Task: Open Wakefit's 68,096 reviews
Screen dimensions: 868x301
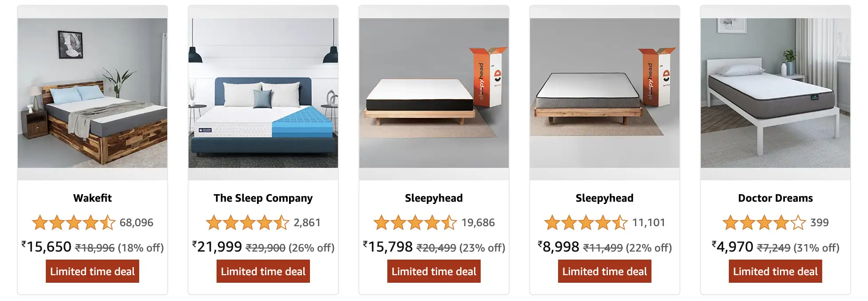Action: click(x=137, y=223)
